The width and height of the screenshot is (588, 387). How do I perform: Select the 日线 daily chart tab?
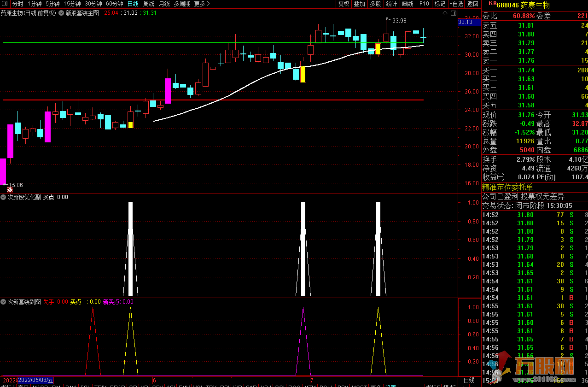pyautogui.click(x=133, y=4)
